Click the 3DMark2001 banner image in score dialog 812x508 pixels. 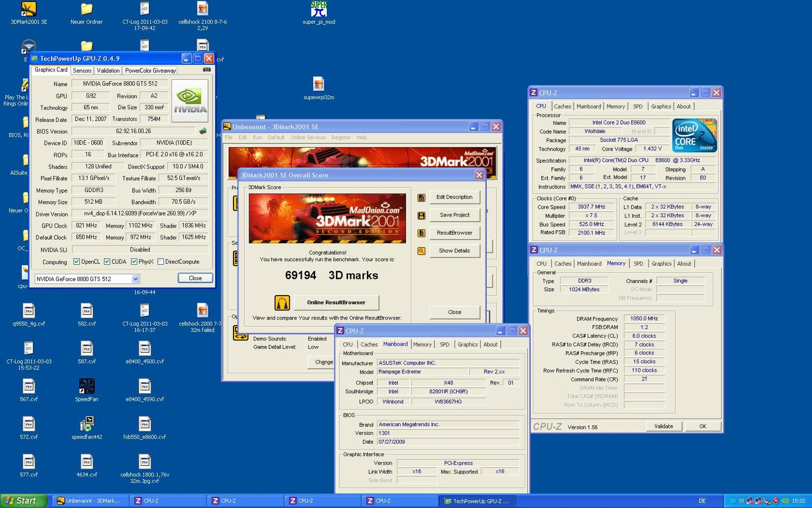[327, 218]
